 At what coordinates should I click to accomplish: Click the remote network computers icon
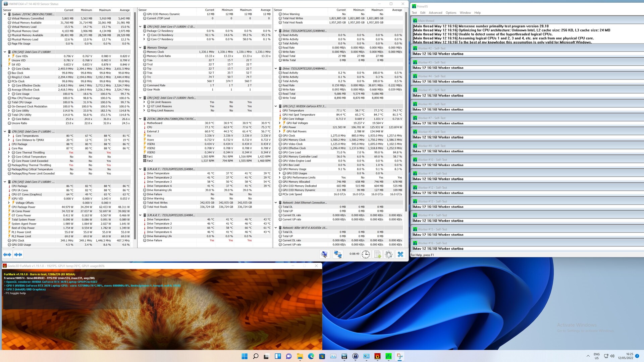[x=338, y=254]
